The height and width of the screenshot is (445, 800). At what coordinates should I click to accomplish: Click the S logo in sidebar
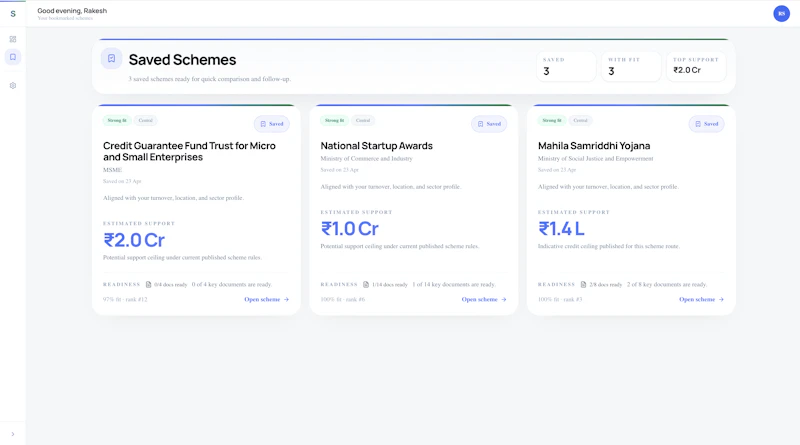13,14
